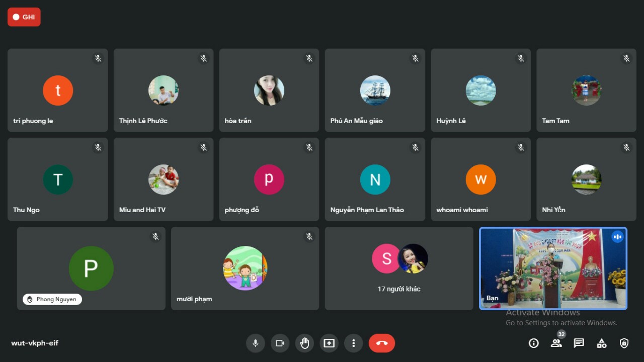
Task: Click the present screen icon
Action: click(x=329, y=343)
